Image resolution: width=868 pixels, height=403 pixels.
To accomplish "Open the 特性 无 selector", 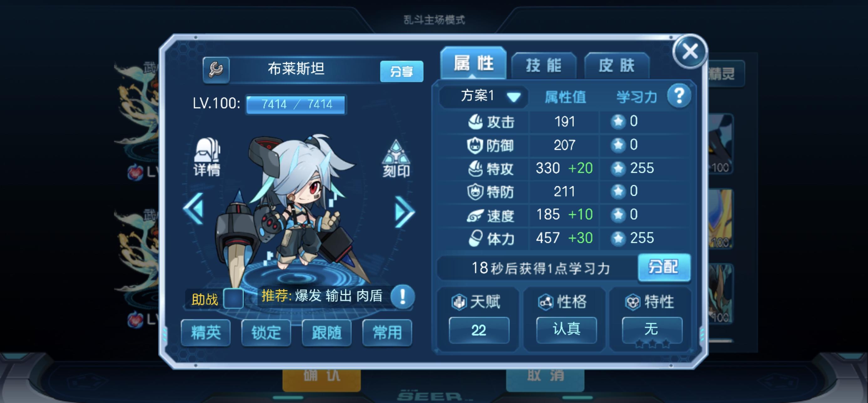I will (652, 329).
